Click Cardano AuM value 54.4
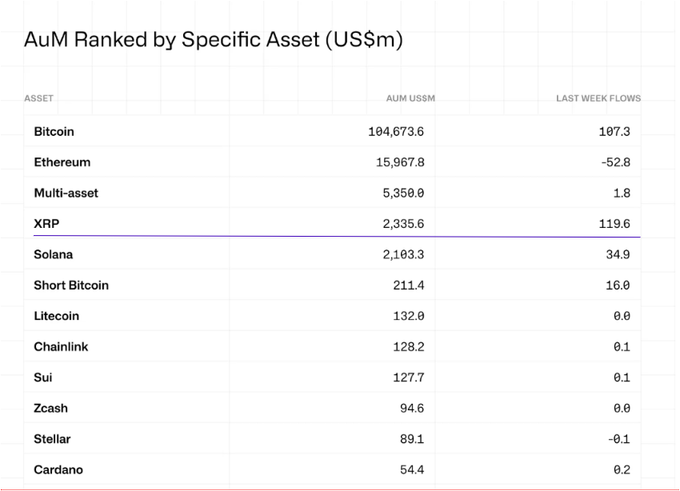This screenshot has width=680, height=491. 412,470
